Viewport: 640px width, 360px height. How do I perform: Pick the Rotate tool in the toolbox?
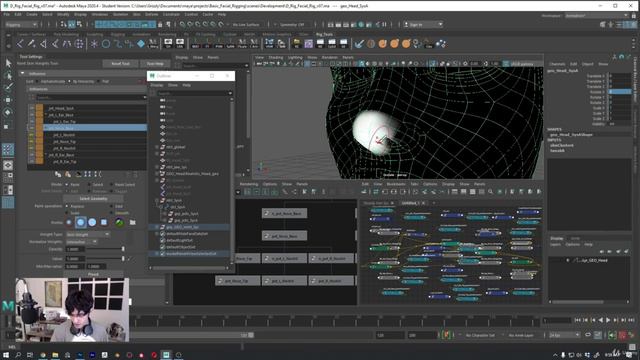(x=8, y=112)
